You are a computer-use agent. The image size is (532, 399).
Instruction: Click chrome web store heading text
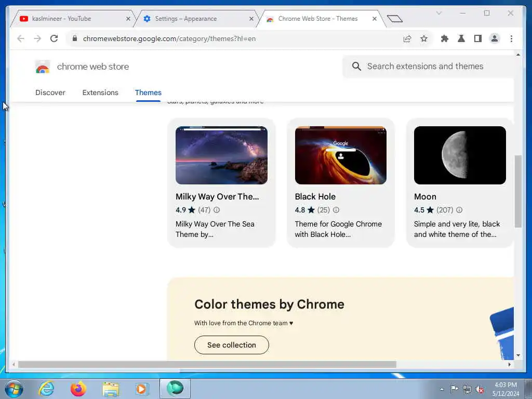point(93,66)
